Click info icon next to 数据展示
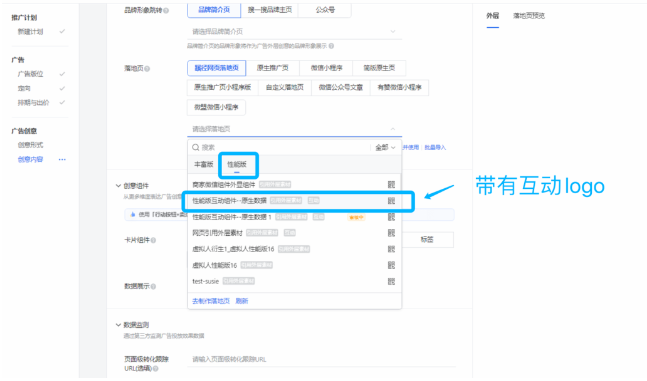647x381 pixels. click(153, 286)
